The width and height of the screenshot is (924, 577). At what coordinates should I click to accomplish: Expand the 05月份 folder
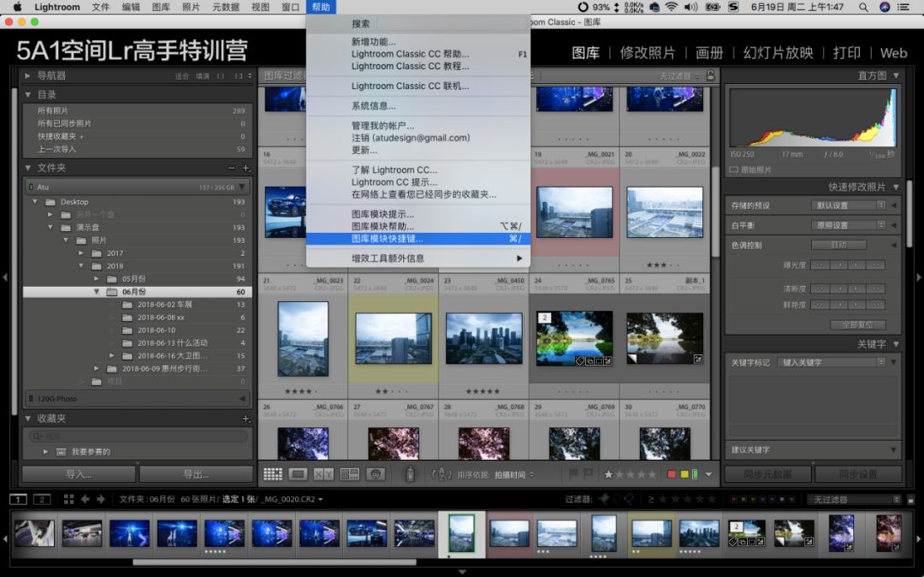click(96, 278)
